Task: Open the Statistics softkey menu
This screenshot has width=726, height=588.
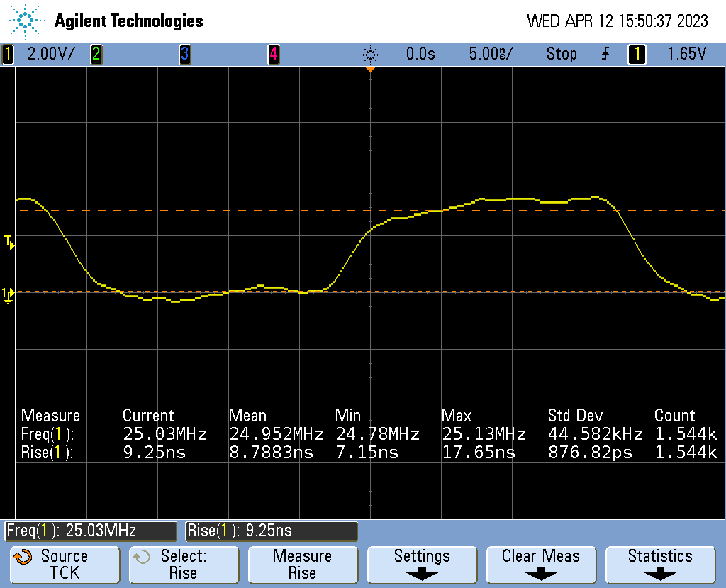Action: point(660,565)
